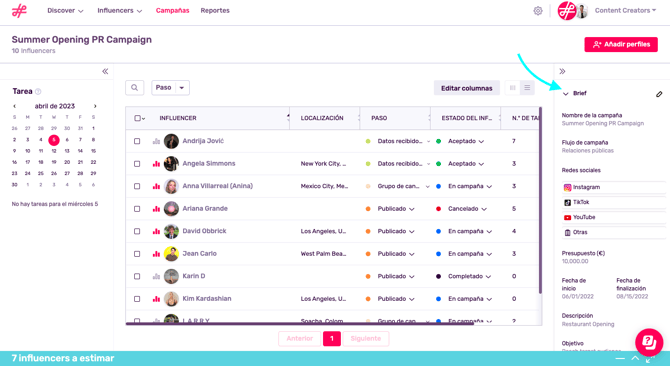Click the app logo in the top bar
Image resolution: width=670 pixels, height=366 pixels.
click(x=19, y=11)
